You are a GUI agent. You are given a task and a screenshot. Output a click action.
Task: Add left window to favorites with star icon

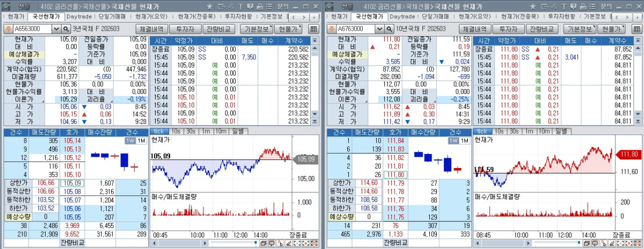[209, 6]
